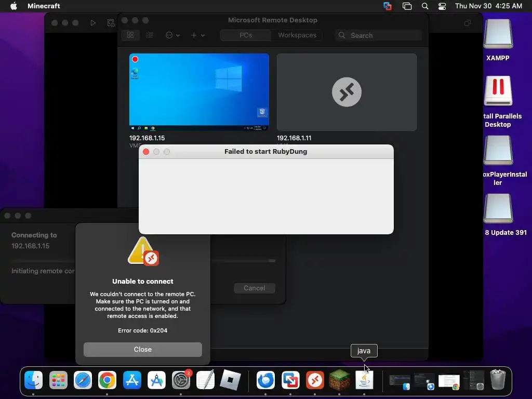Open Control Center in the menu bar
This screenshot has width=532, height=399.
pos(442,6)
